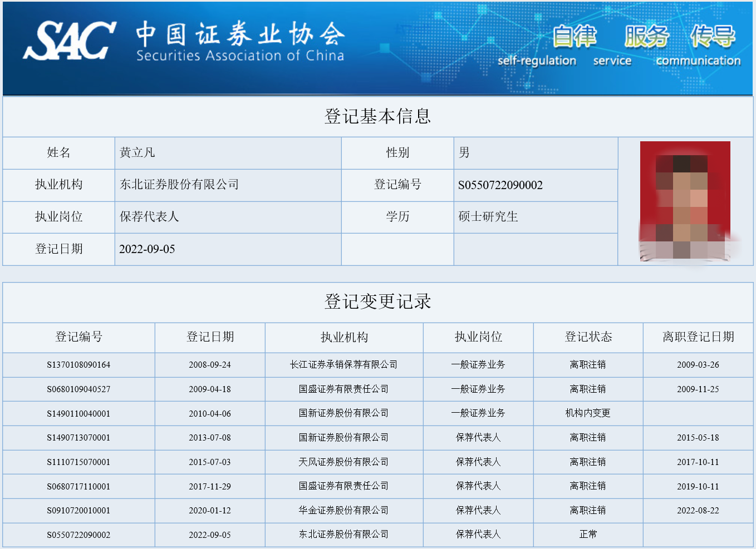Click the 硕士研究生 education value
Screen dimensions: 756x549
point(488,217)
